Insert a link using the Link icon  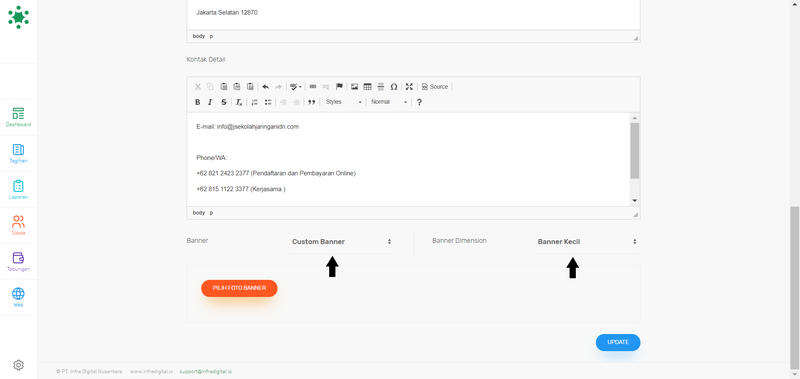coord(313,87)
